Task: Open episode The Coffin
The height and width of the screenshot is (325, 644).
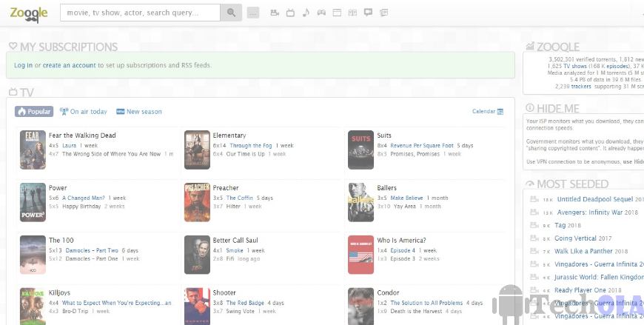Action: pyautogui.click(x=239, y=198)
